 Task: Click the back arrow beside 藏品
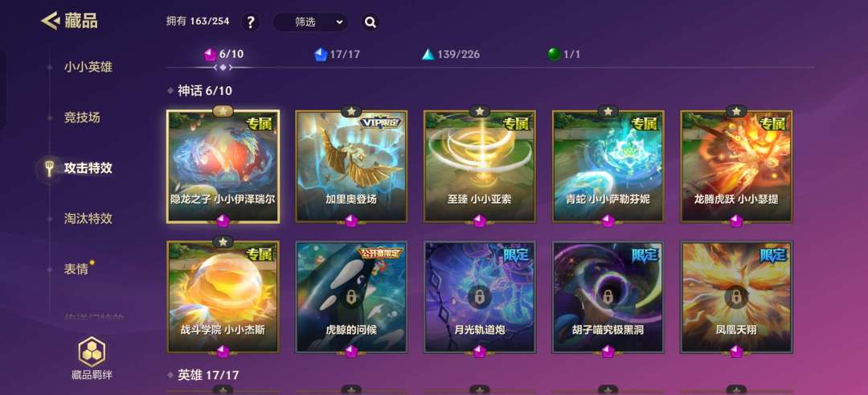51,21
